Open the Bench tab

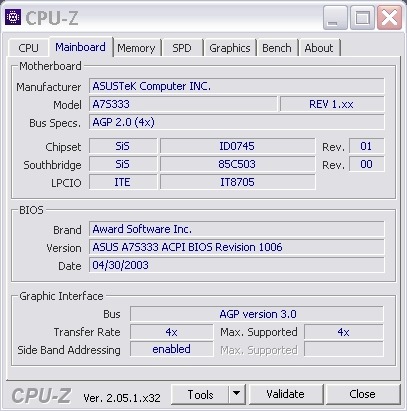277,48
